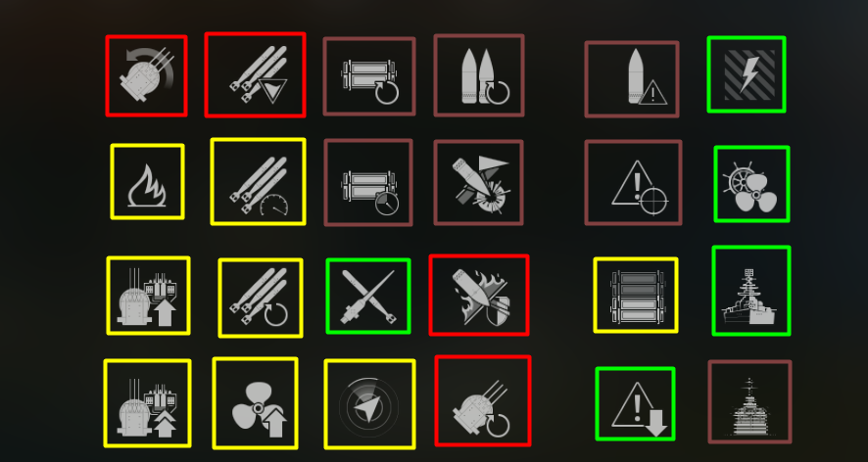Click the shell and flag explosion icon
868x462 pixels.
479,183
